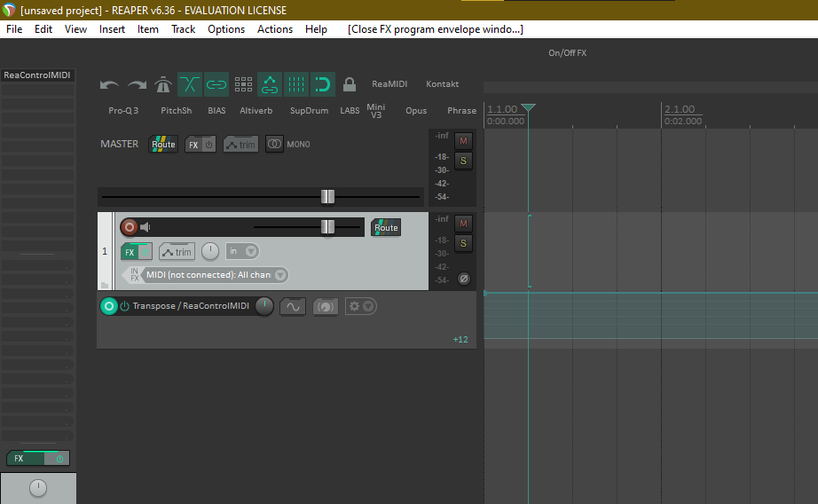Mute track 1
Screen dimensions: 818x504
463,224
